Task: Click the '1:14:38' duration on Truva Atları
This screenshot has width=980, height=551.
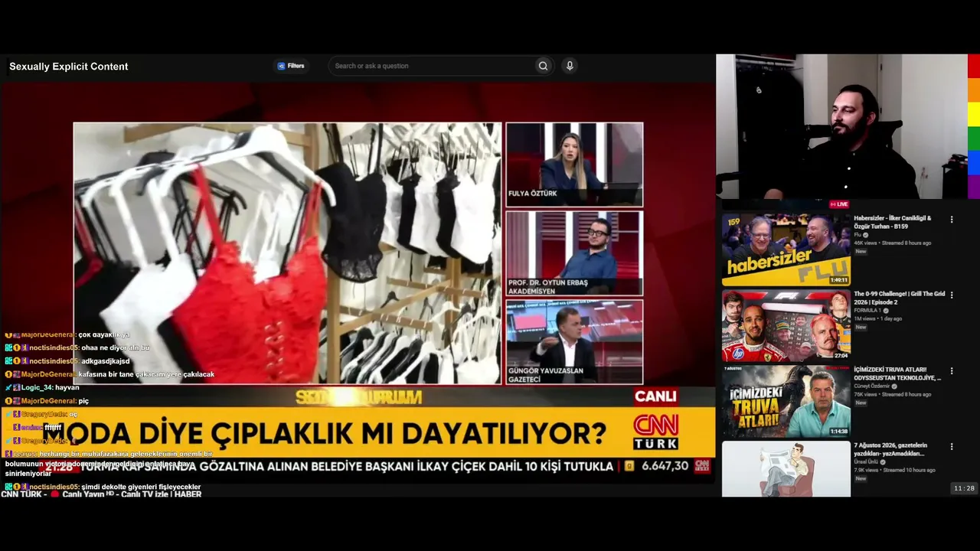Action: tap(839, 432)
